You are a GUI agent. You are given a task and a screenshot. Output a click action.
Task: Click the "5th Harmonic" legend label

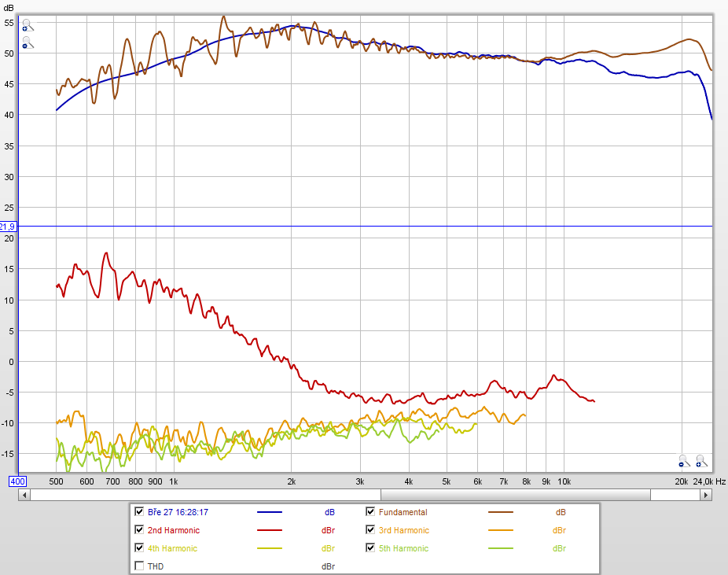point(403,548)
